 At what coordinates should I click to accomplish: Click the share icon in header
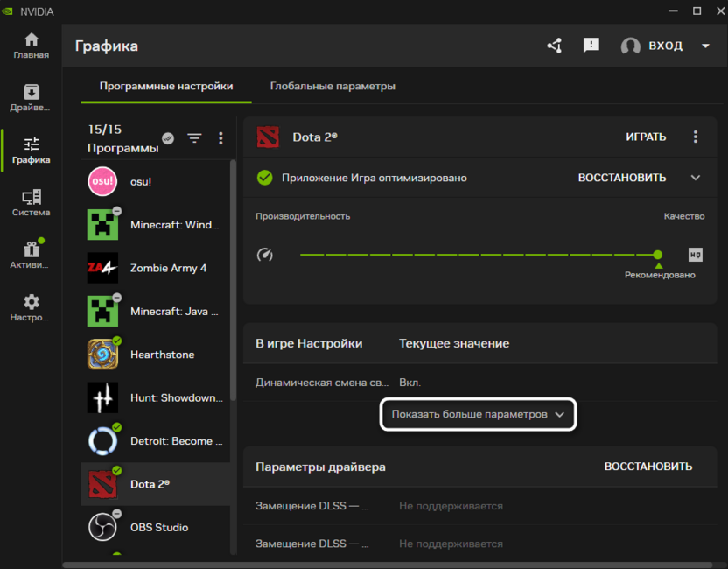(x=555, y=46)
